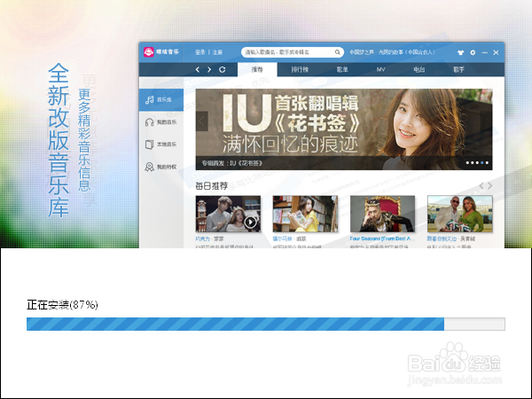
Task: Click the forward navigation arrow
Action: click(209, 69)
